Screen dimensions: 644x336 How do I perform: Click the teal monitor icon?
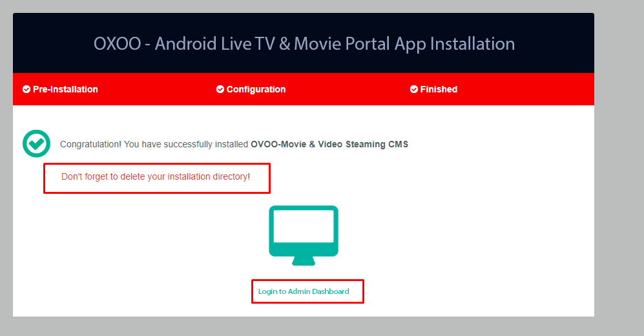304,235
